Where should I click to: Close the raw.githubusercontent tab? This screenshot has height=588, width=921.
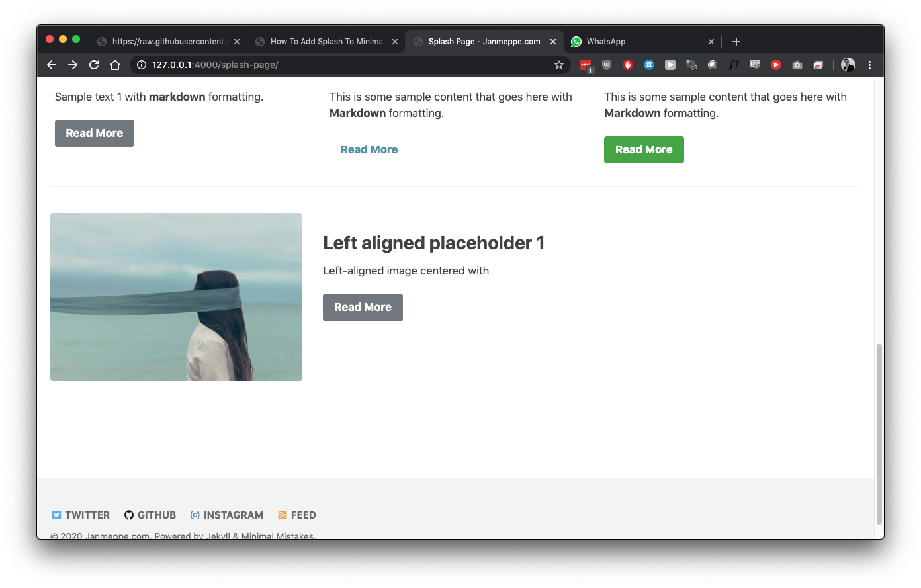(237, 42)
